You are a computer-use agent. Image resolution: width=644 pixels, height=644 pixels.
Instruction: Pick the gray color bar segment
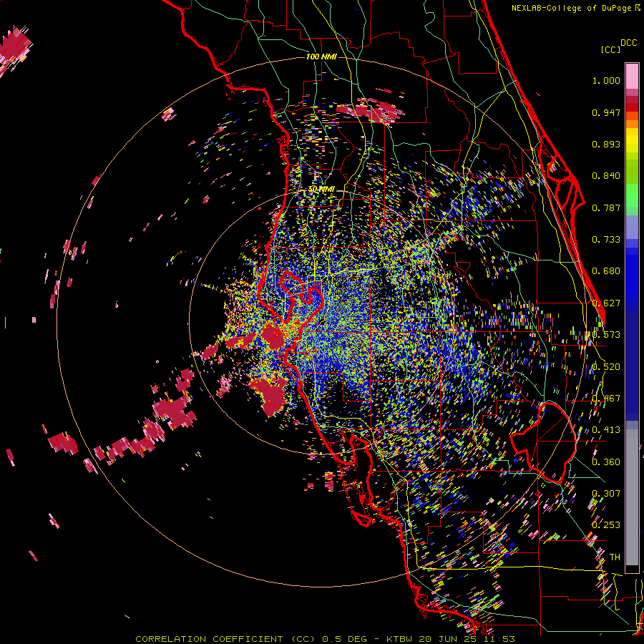632,497
